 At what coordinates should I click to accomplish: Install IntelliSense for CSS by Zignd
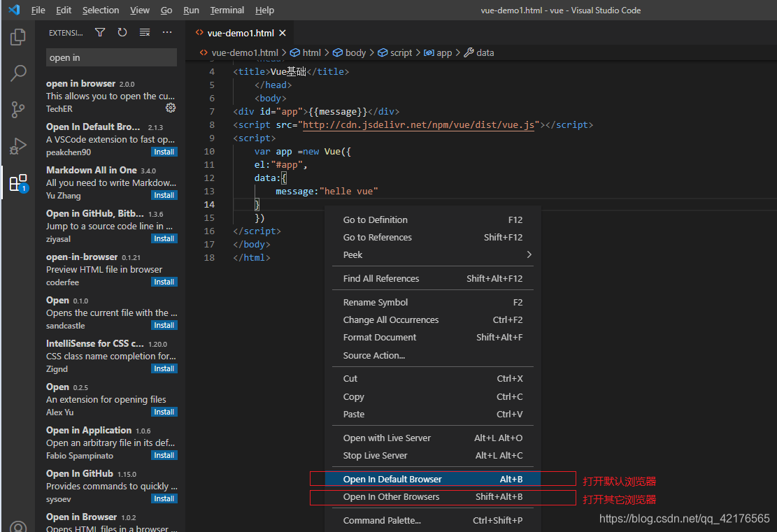(x=164, y=368)
